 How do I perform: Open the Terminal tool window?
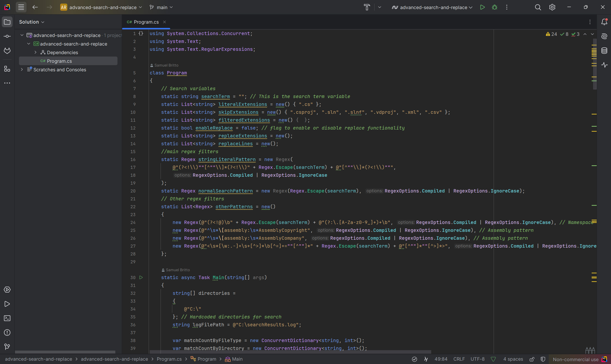pos(7,318)
